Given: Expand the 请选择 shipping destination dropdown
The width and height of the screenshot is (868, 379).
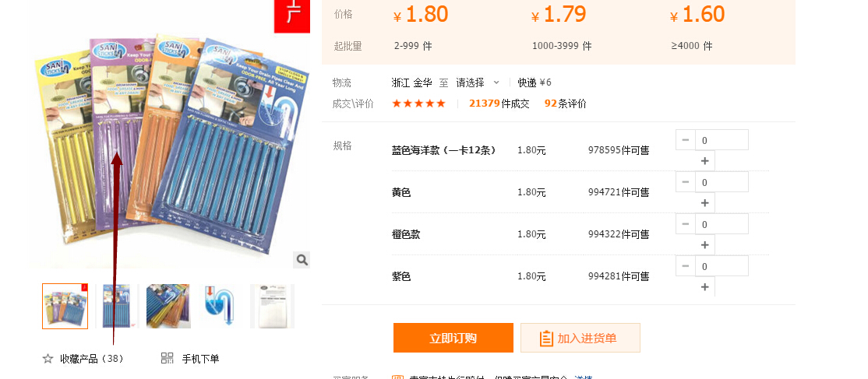Looking at the screenshot, I should pyautogui.click(x=478, y=82).
